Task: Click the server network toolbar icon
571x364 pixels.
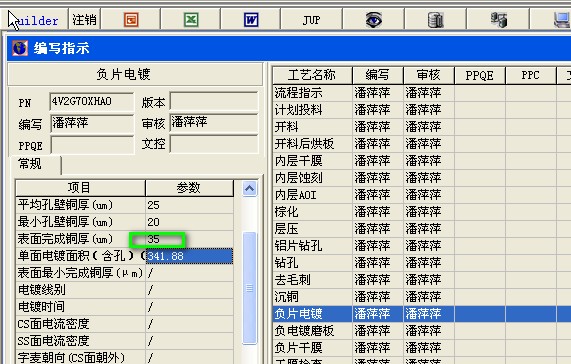Action: coord(498,20)
